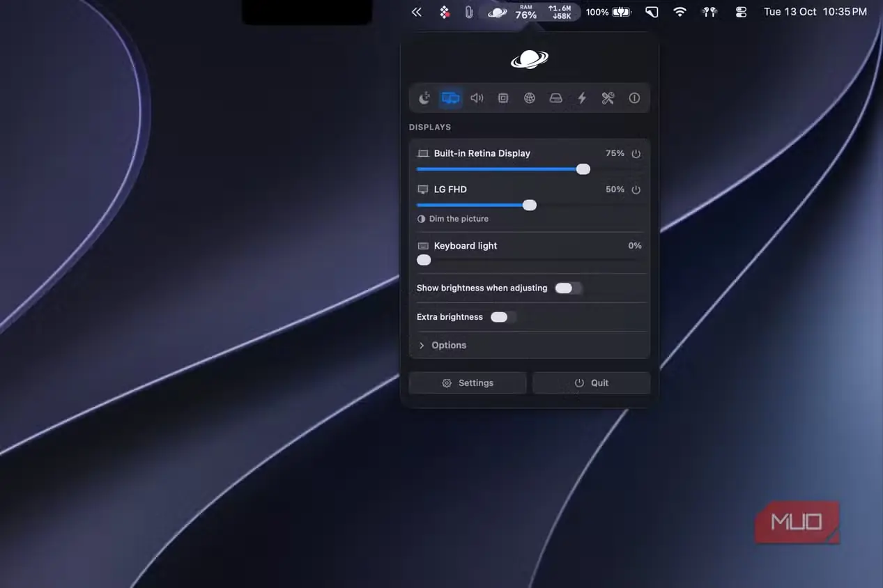This screenshot has width=883, height=588.
Task: Click the RAM 76% menu bar readout
Action: click(x=526, y=12)
